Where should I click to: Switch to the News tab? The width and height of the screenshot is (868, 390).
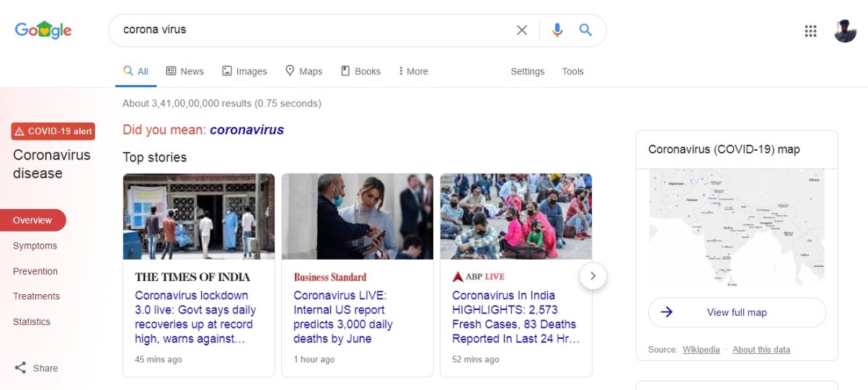tap(185, 71)
